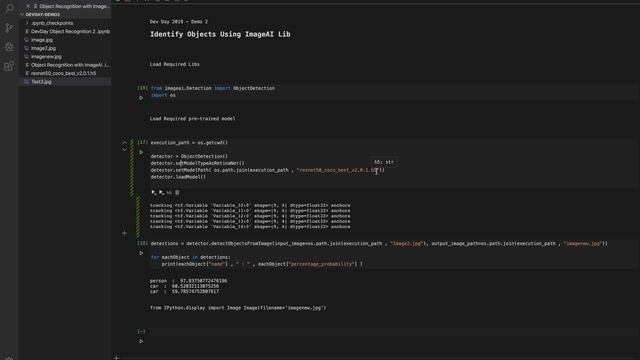Convert detector cell to markdown
The height and width of the screenshot is (360, 640).
click(x=169, y=192)
